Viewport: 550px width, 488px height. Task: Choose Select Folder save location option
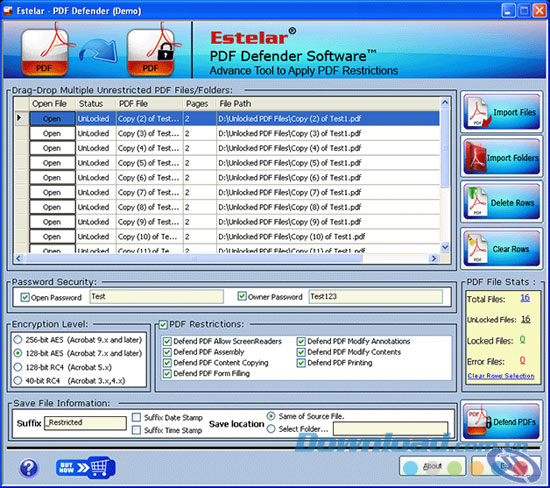271,429
